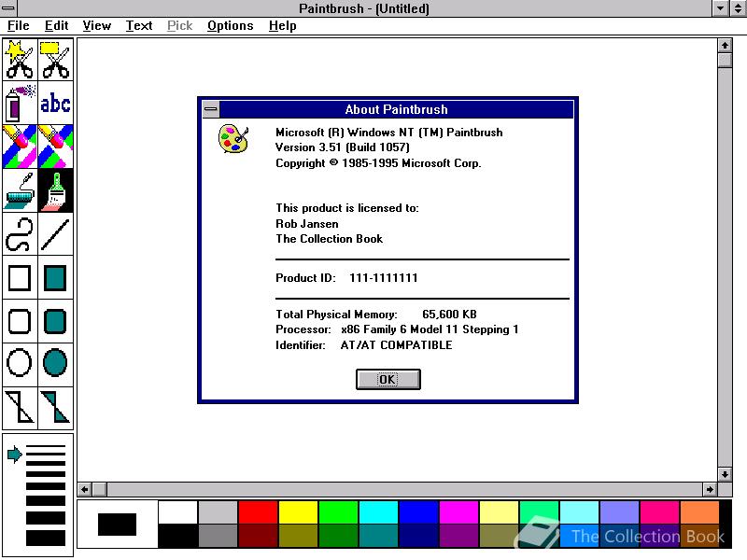Pick the bright green color swatch
The width and height of the screenshot is (747, 560).
(x=338, y=511)
